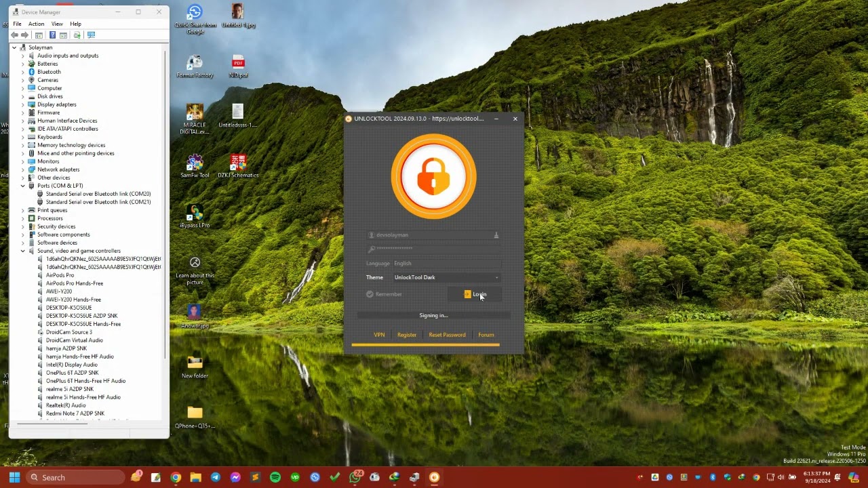
Task: Select the QPhone-Q35+ folder on desktop
Action: 195,417
